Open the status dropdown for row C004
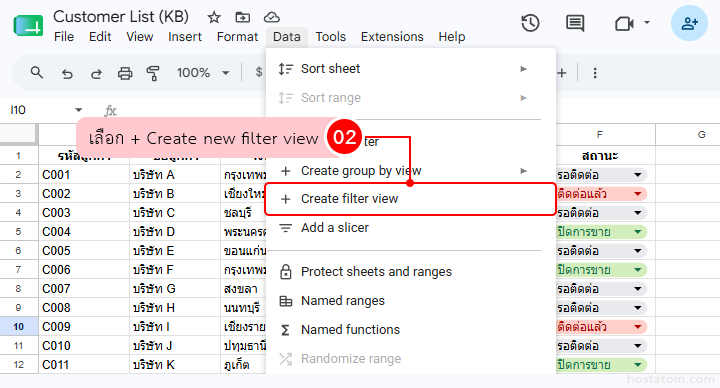 (x=638, y=232)
